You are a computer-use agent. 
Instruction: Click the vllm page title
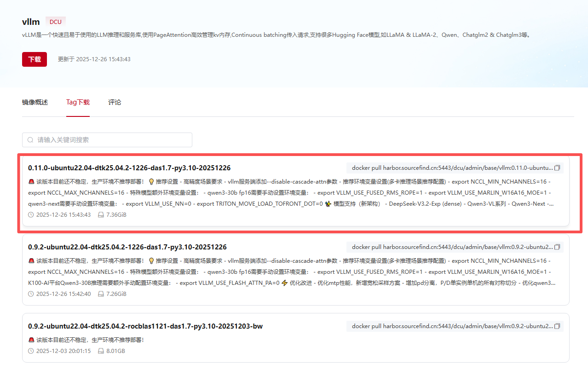pyautogui.click(x=31, y=22)
